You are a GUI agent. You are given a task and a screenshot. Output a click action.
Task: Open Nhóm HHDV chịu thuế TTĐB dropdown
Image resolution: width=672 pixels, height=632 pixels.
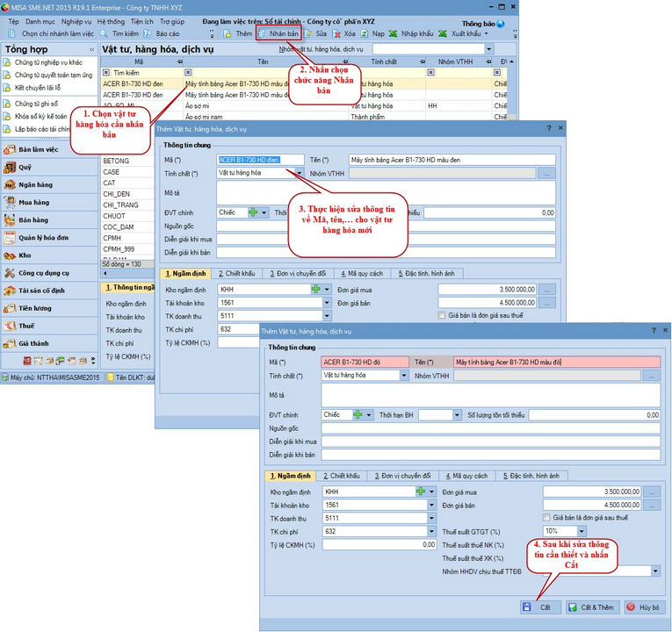coord(655,571)
